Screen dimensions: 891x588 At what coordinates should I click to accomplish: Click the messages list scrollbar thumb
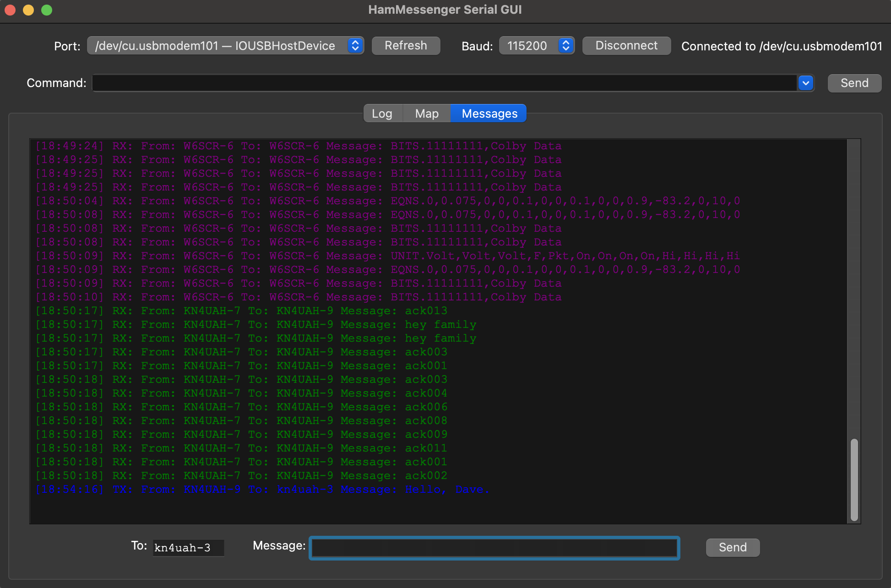click(x=854, y=479)
